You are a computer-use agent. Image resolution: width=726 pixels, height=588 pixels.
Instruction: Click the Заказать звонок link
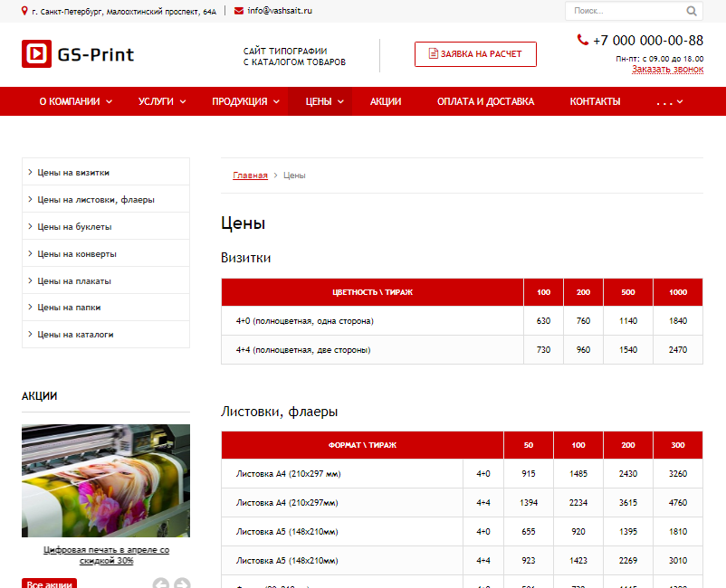coord(667,69)
